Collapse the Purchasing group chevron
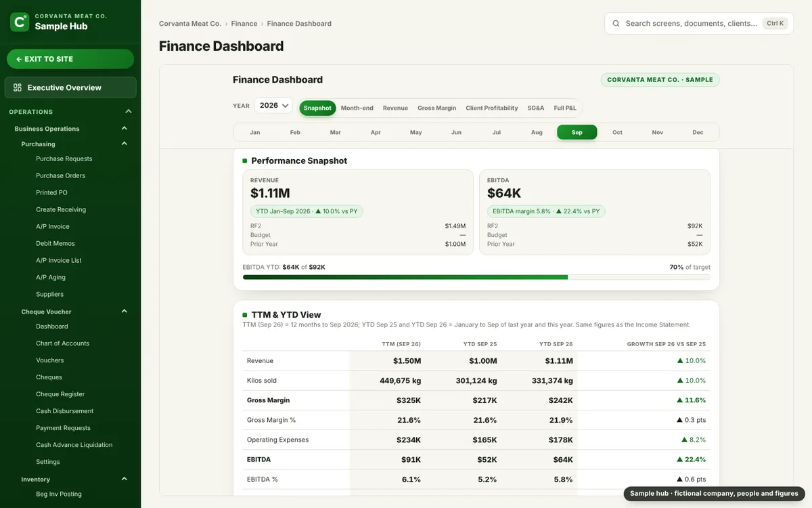Image resolution: width=812 pixels, height=508 pixels. click(x=125, y=144)
